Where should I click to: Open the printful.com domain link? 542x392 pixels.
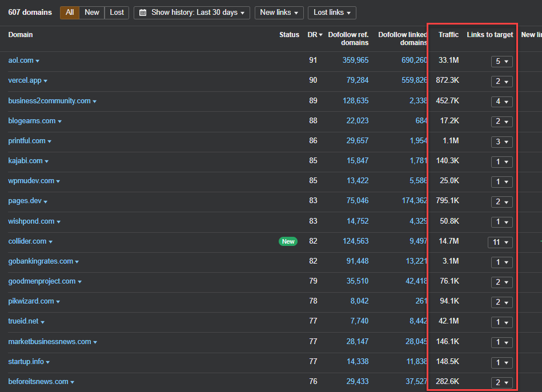click(x=27, y=141)
